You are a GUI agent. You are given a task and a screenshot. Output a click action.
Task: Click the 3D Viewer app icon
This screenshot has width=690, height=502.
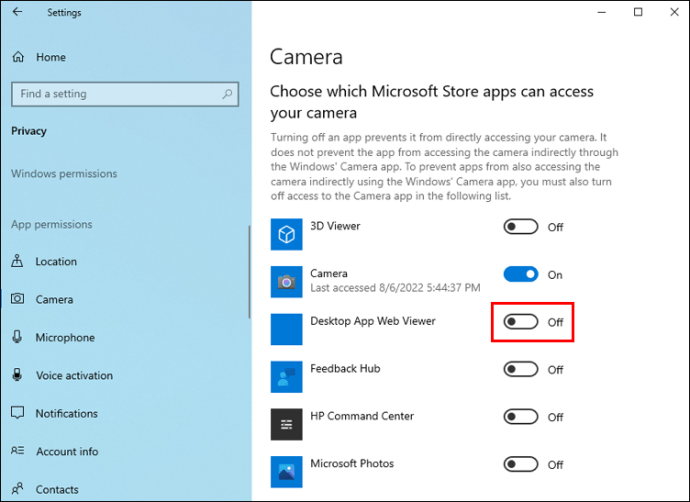[286, 234]
